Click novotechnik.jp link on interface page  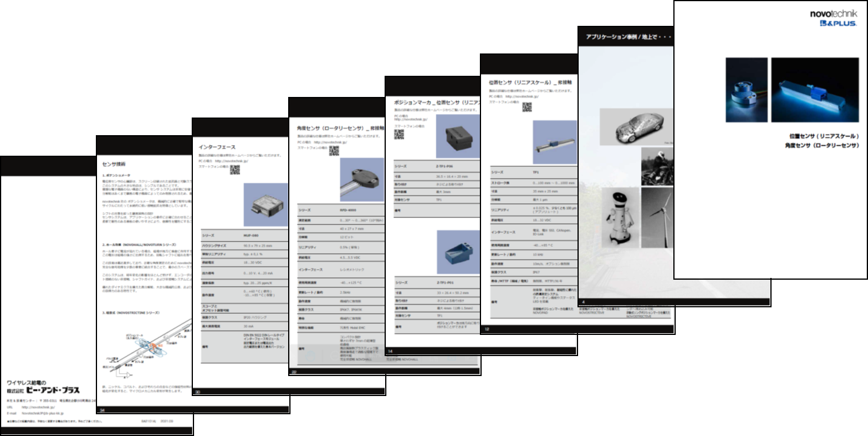pos(232,160)
